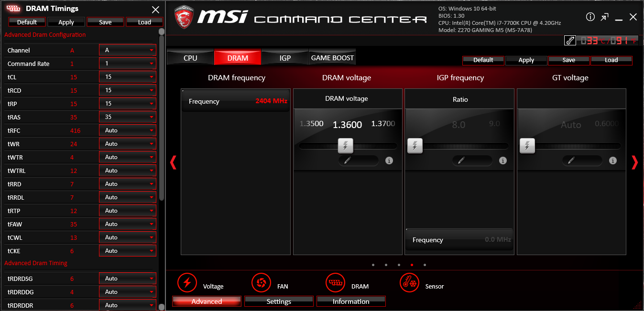Show info for the DRAM voltage slider
This screenshot has height=311, width=644.
click(x=389, y=161)
